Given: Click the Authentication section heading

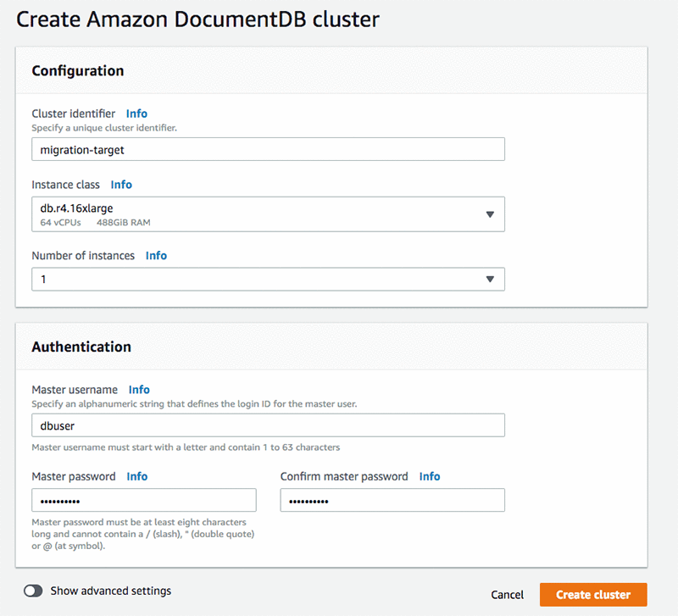Looking at the screenshot, I should 81,347.
